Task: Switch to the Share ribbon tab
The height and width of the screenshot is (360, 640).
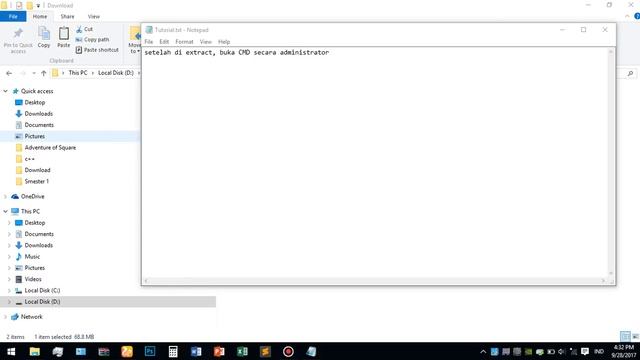Action: pos(67,16)
